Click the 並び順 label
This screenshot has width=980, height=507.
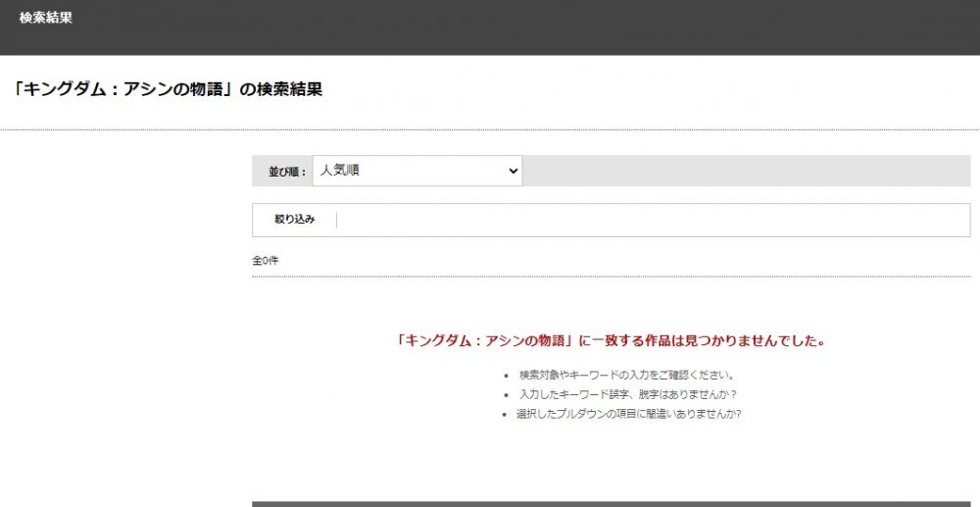click(287, 172)
